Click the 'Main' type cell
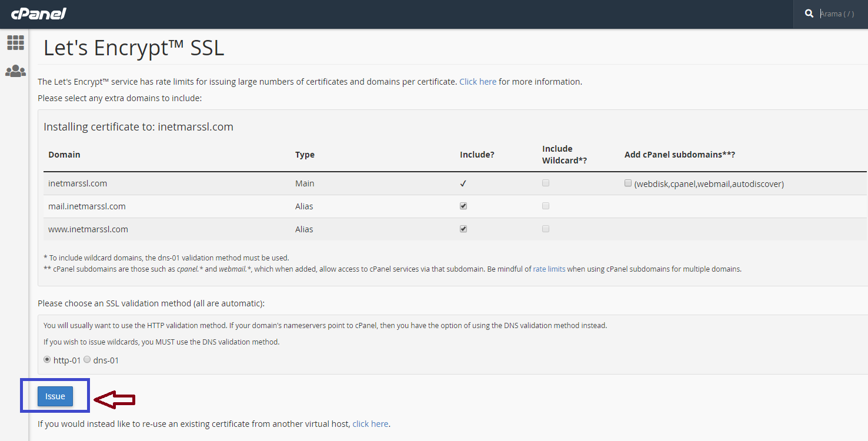Screen dimensions: 868x441 [x=305, y=183]
